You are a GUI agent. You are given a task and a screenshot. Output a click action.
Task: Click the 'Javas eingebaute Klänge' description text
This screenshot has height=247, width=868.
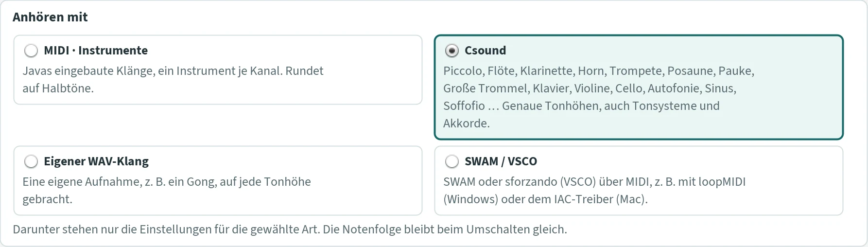click(173, 71)
